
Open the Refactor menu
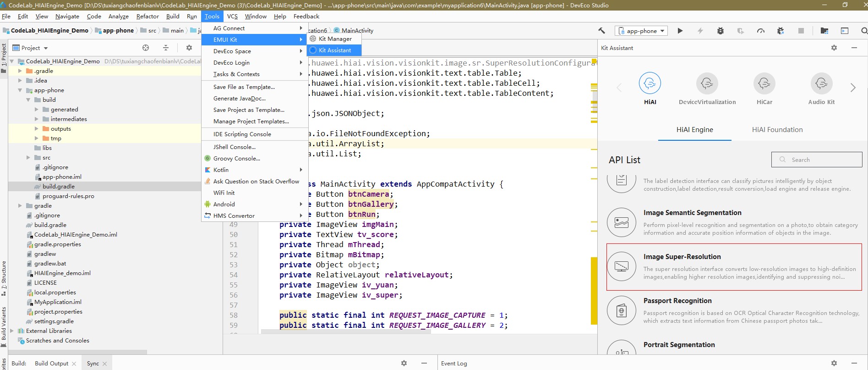click(147, 17)
